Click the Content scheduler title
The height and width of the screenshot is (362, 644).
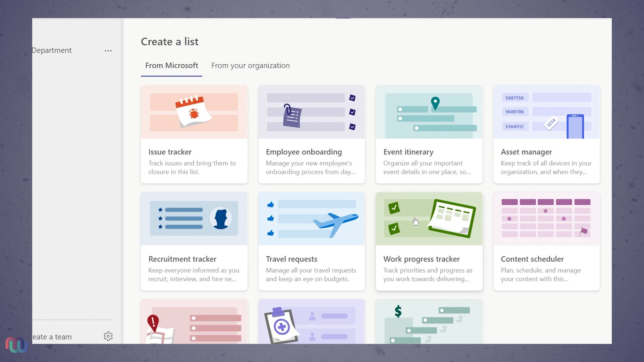tap(532, 259)
